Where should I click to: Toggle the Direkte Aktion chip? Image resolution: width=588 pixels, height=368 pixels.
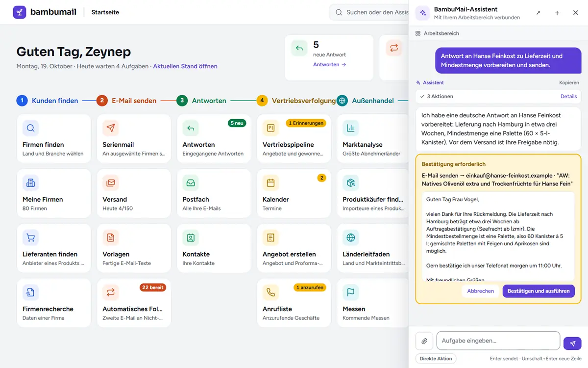point(436,359)
